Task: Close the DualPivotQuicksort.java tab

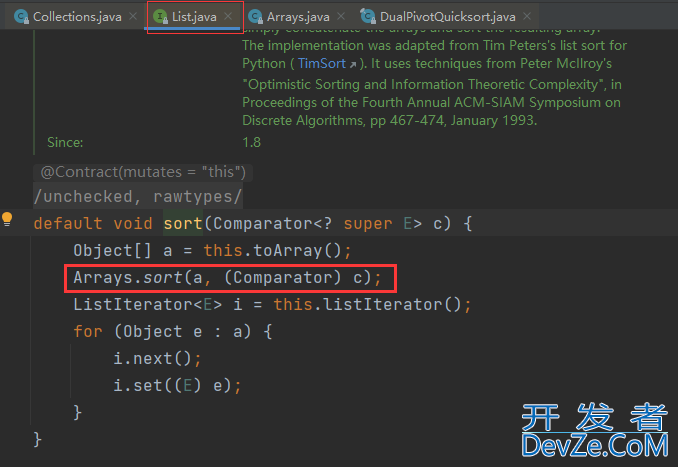Action: click(x=527, y=16)
